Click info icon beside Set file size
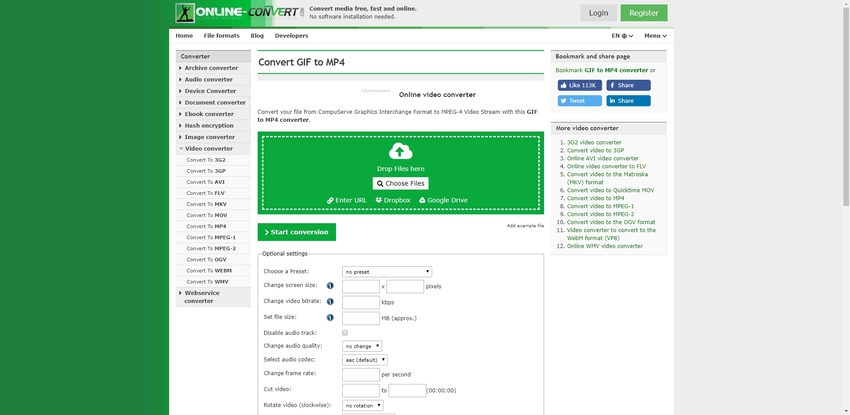The width and height of the screenshot is (850, 415). click(330, 318)
